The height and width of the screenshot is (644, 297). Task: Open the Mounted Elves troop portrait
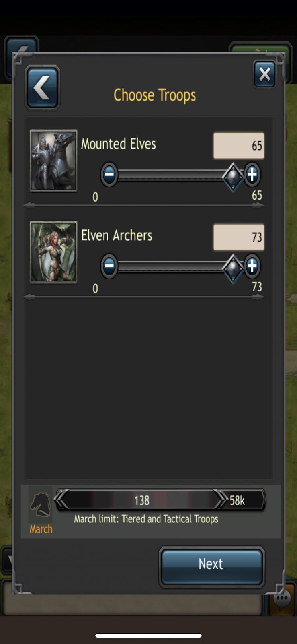tap(53, 161)
